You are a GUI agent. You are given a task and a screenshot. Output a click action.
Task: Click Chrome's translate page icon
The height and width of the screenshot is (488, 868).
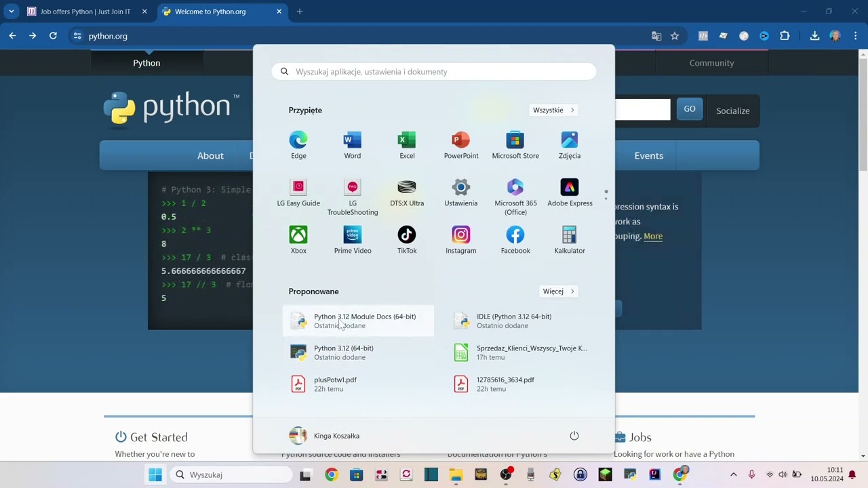(656, 36)
